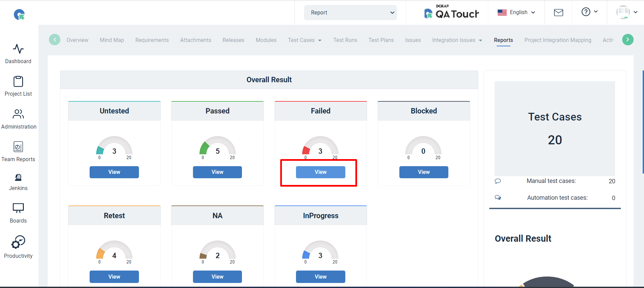
Task: Switch to the Overview tab
Action: (x=77, y=40)
